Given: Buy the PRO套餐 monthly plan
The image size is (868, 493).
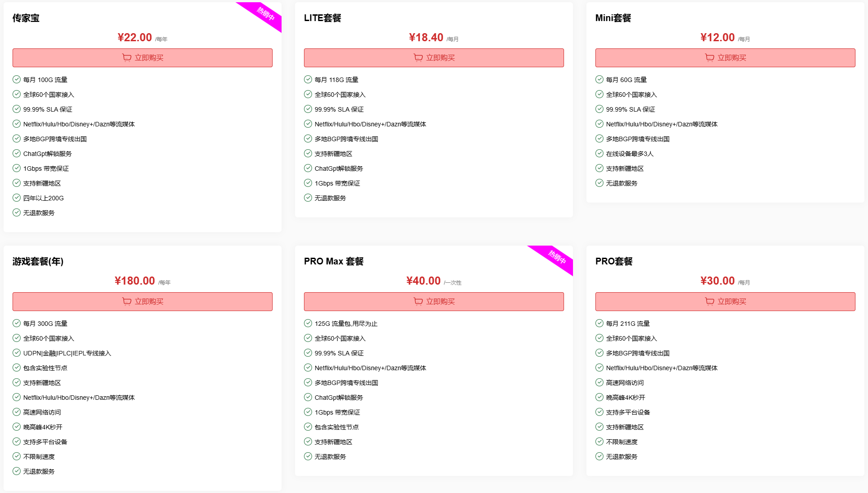Looking at the screenshot, I should pos(725,302).
